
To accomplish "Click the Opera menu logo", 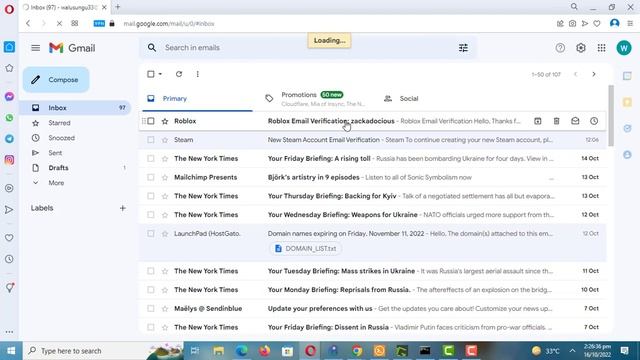I will point(9,9).
